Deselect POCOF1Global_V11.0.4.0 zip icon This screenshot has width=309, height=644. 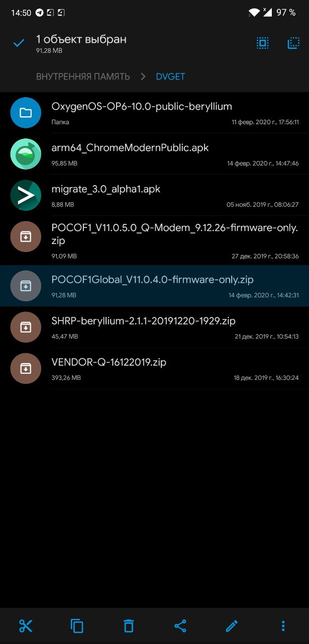click(x=26, y=286)
